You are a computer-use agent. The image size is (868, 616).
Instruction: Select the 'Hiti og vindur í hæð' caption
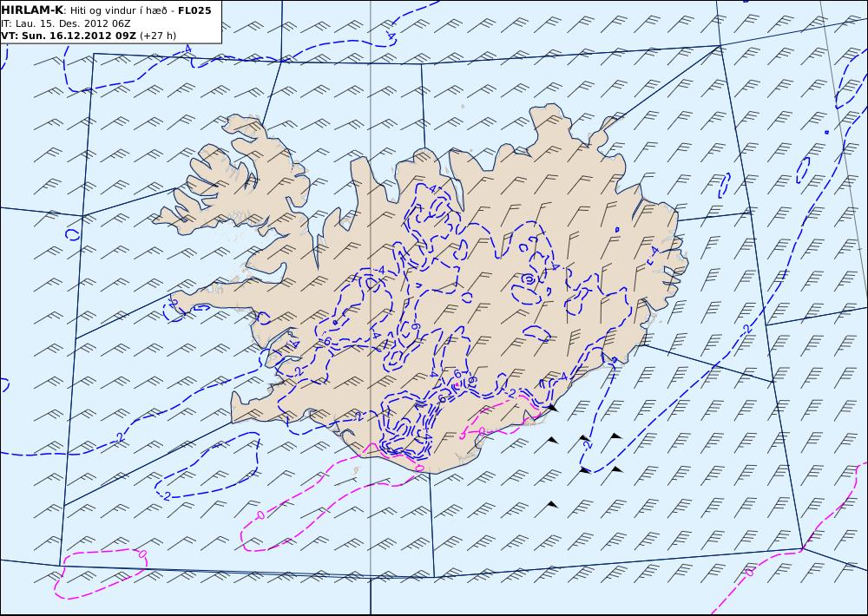click(118, 10)
